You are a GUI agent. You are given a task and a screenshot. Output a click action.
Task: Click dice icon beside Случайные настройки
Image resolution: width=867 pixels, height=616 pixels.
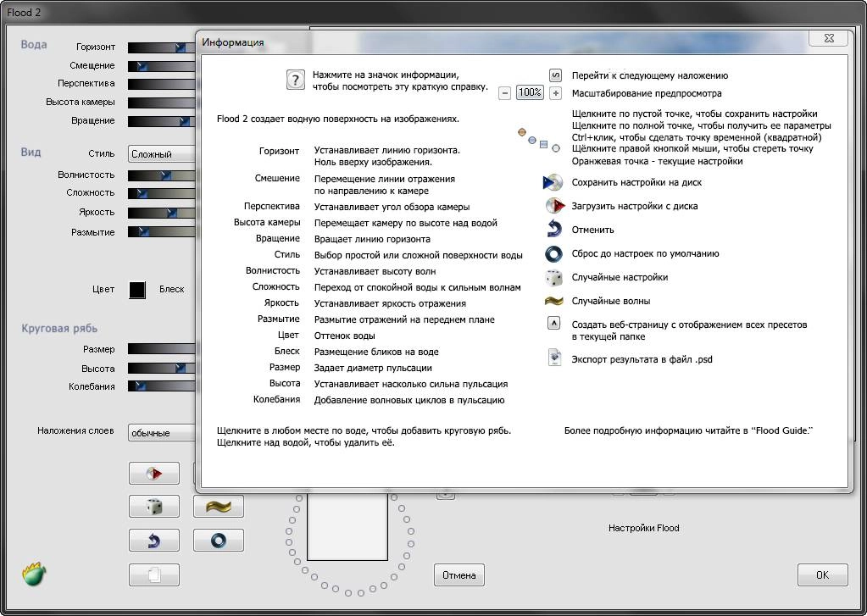coord(553,278)
